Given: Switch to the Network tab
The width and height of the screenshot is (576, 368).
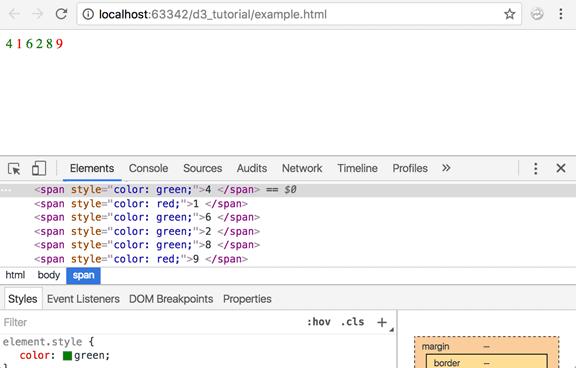Looking at the screenshot, I should (x=302, y=168).
